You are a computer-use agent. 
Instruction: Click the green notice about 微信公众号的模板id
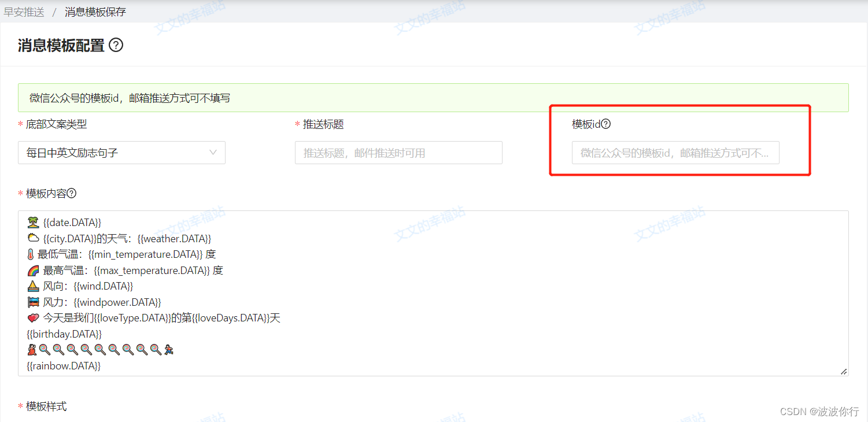(433, 98)
